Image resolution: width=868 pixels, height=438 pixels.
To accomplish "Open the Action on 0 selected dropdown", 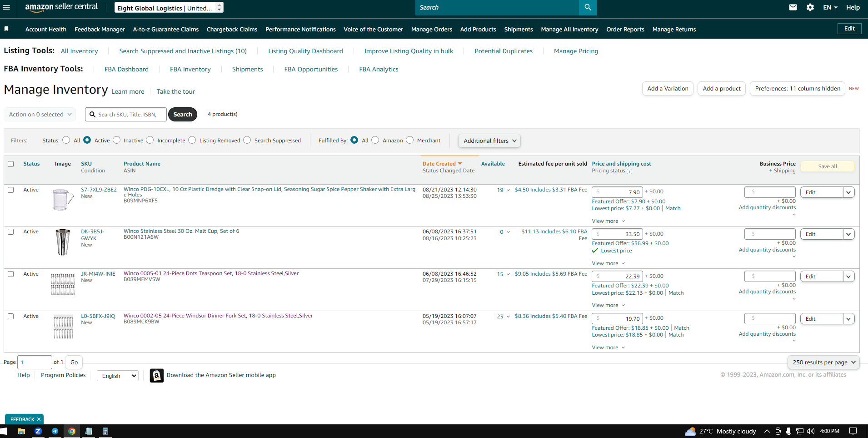I will tap(40, 115).
